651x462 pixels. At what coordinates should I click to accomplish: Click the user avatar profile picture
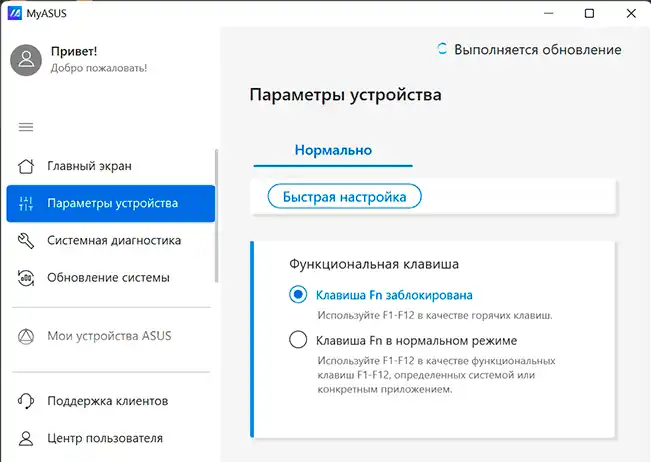pyautogui.click(x=26, y=59)
